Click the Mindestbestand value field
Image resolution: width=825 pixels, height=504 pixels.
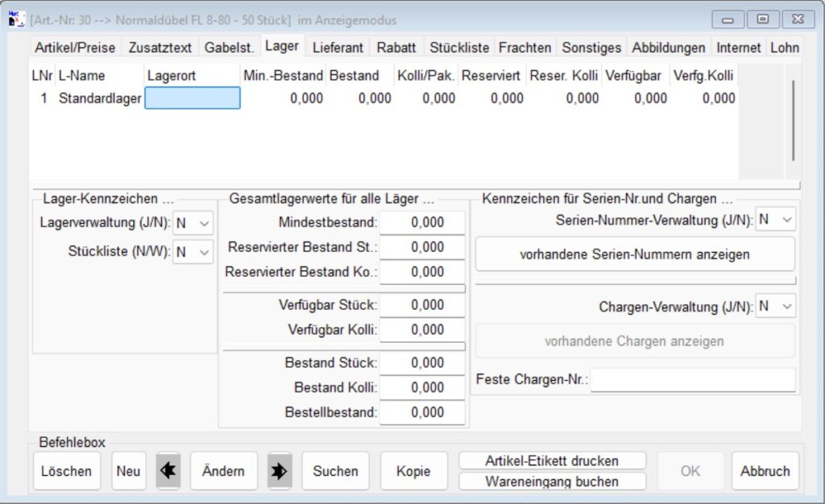423,222
